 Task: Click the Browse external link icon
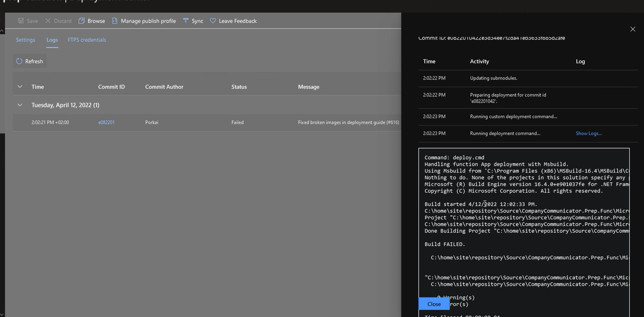(82, 21)
